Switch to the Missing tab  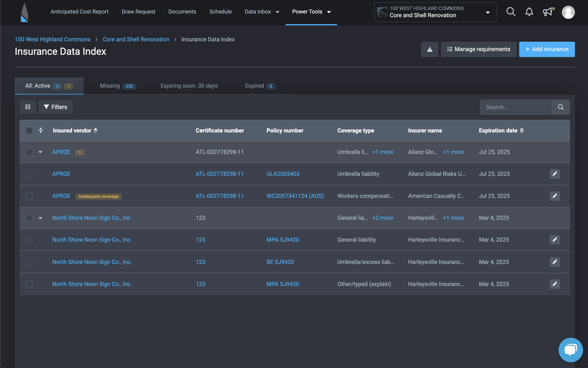[x=118, y=86]
